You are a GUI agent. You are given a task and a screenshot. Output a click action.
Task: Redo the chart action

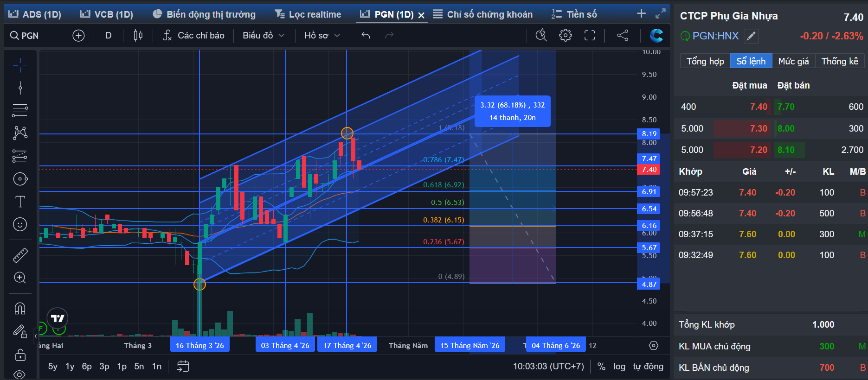[x=389, y=36]
